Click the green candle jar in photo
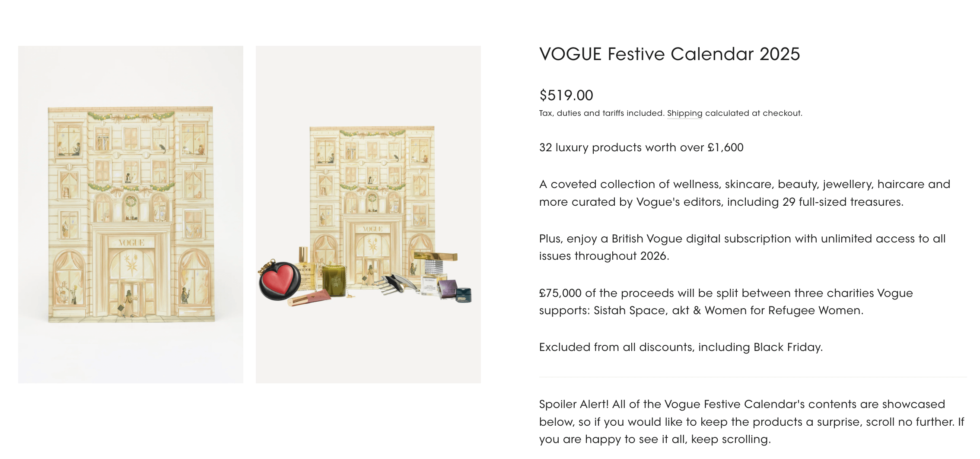Image resolution: width=980 pixels, height=459 pixels. 334,280
